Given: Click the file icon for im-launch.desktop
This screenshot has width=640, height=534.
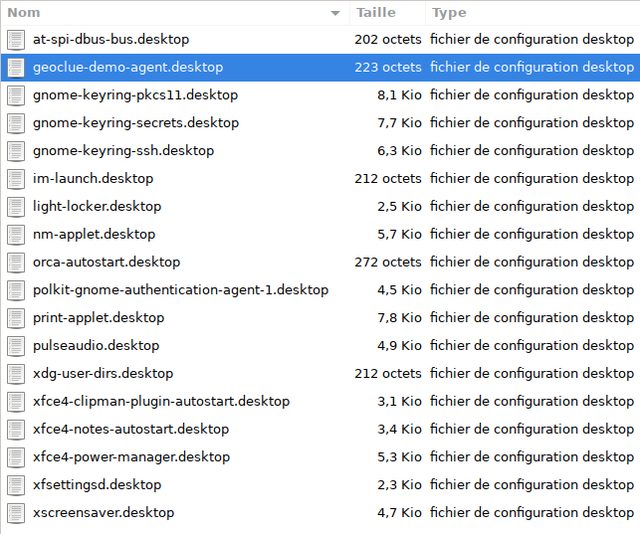Looking at the screenshot, I should pyautogui.click(x=16, y=179).
